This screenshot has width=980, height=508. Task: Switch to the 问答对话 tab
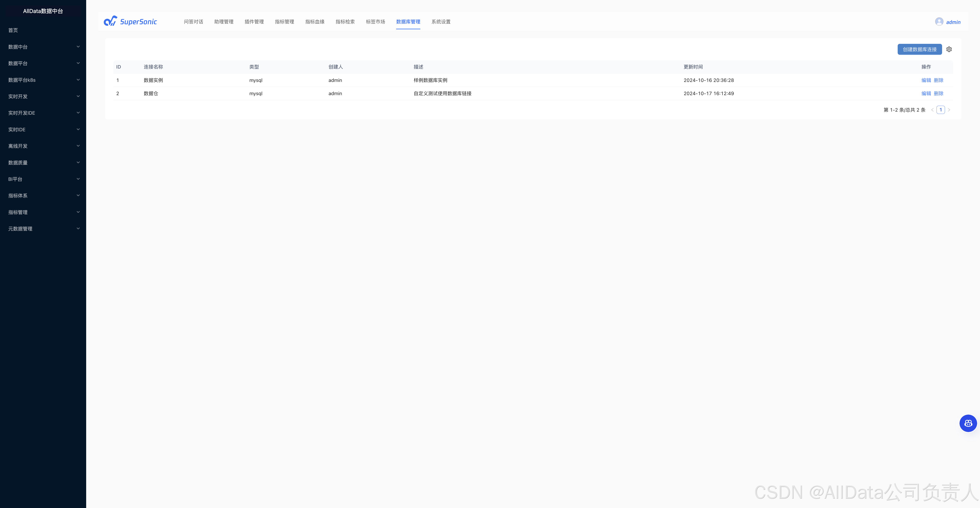193,22
